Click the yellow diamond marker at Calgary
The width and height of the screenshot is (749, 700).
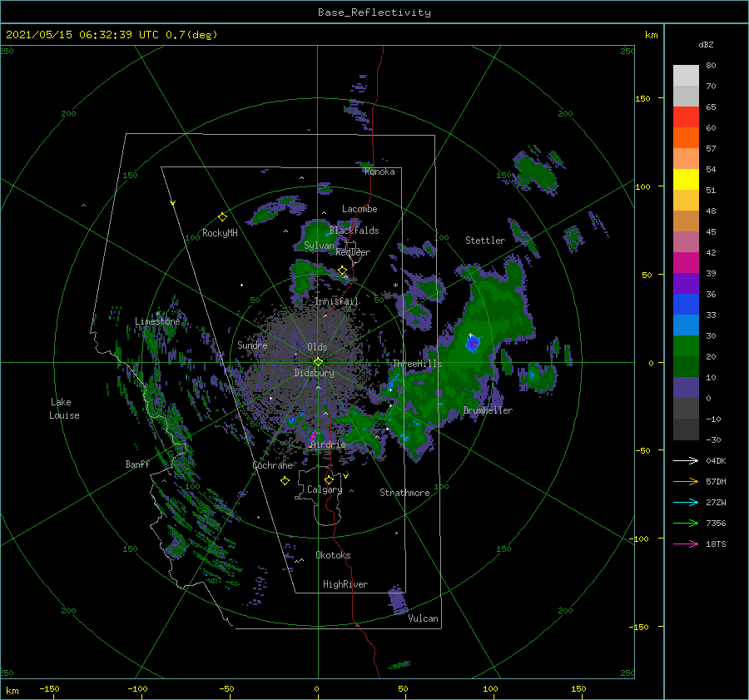tap(329, 479)
